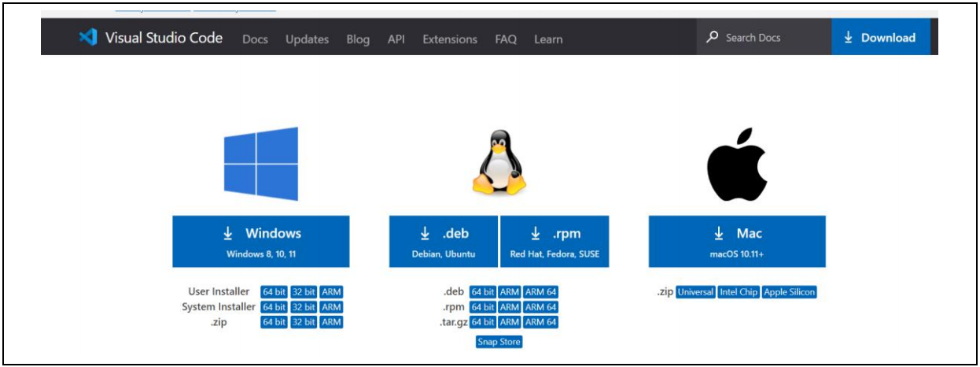The height and width of the screenshot is (367, 980).
Task: Open the Snap Store link
Action: [499, 342]
